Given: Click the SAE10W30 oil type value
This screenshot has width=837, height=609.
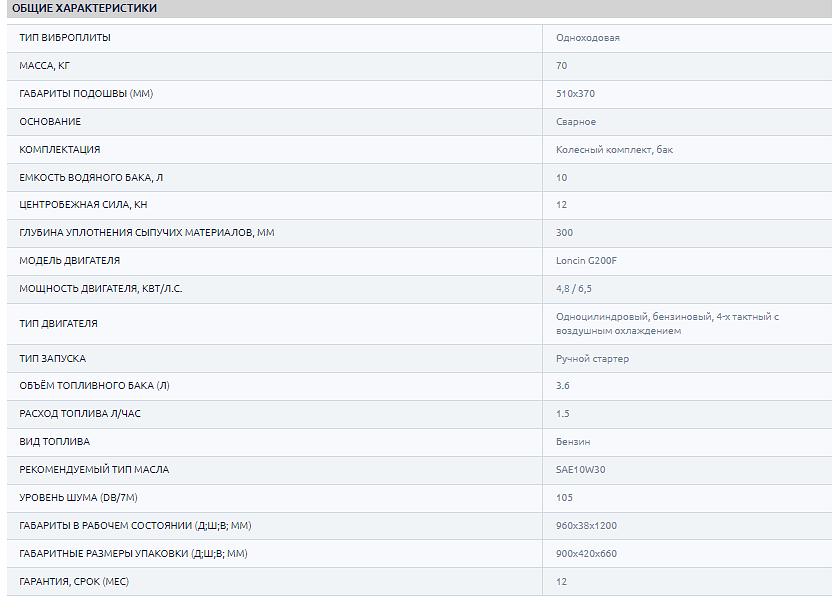Looking at the screenshot, I should 581,470.
